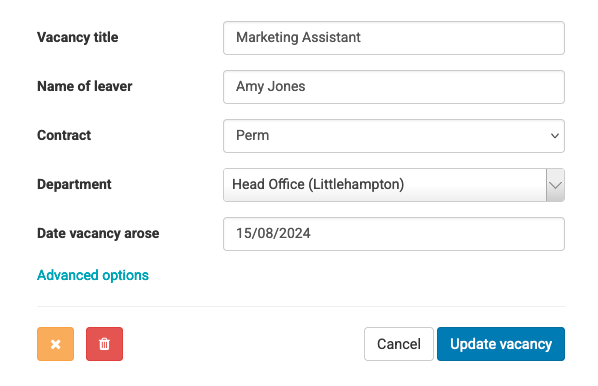Image resolution: width=598 pixels, height=386 pixels.
Task: Click the orange X close-vacancy button
Action: click(x=55, y=344)
